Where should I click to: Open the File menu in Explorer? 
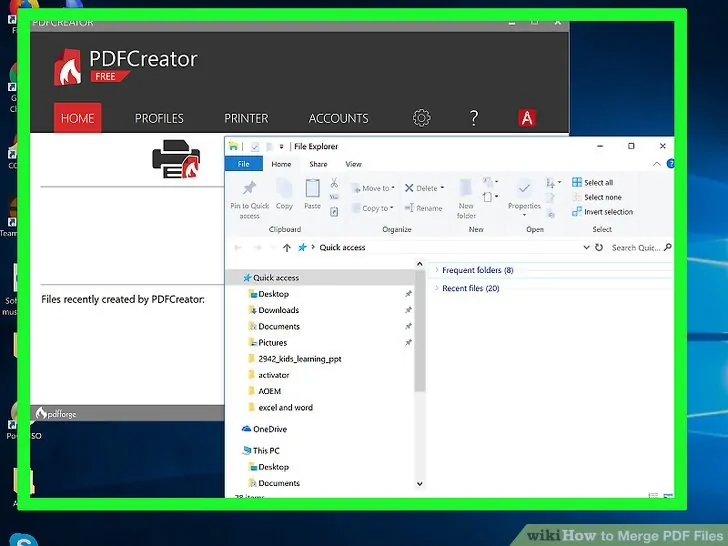coord(243,164)
